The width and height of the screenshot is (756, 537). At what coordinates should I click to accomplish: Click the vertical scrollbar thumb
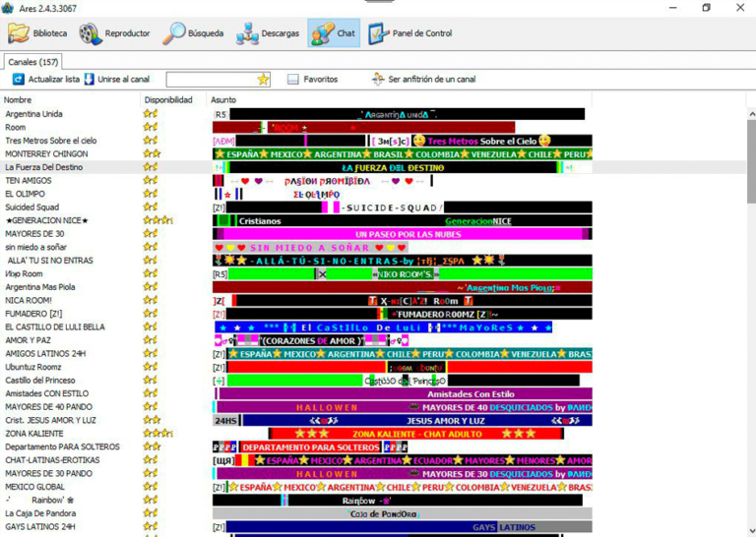click(x=751, y=161)
